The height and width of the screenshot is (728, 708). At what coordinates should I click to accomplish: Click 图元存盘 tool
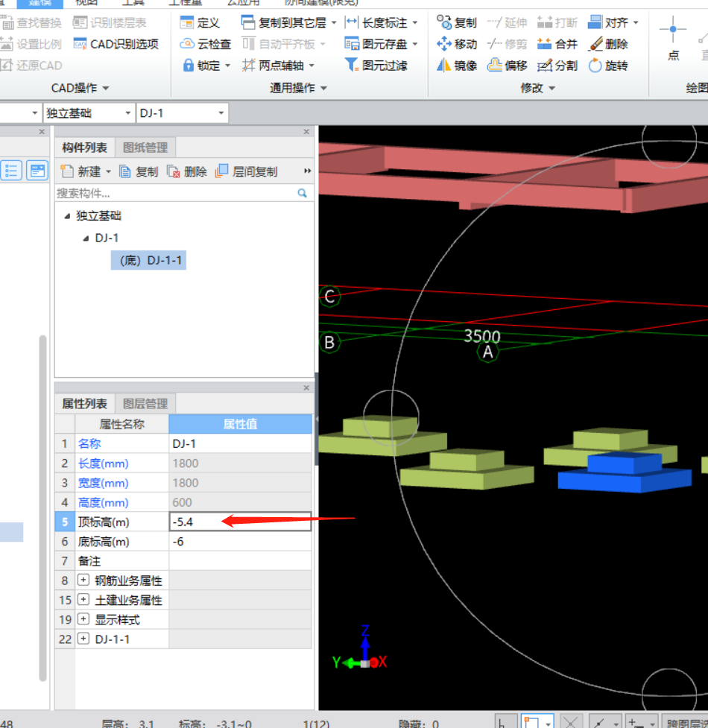pos(376,44)
